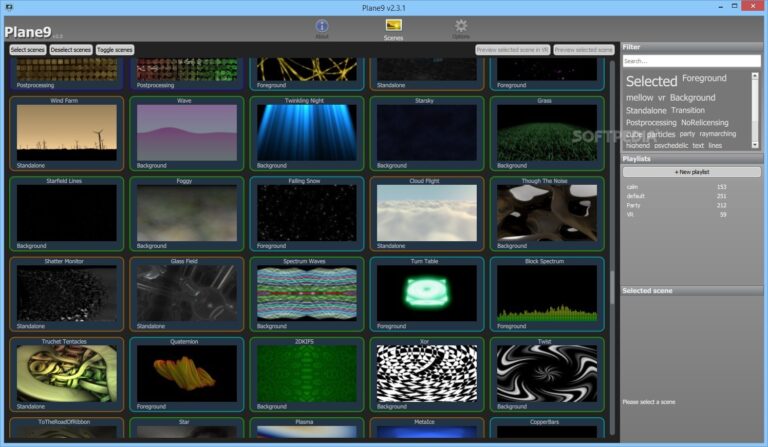Select the Xor scene thumbnail
This screenshot has height=447, width=768.
tap(427, 374)
